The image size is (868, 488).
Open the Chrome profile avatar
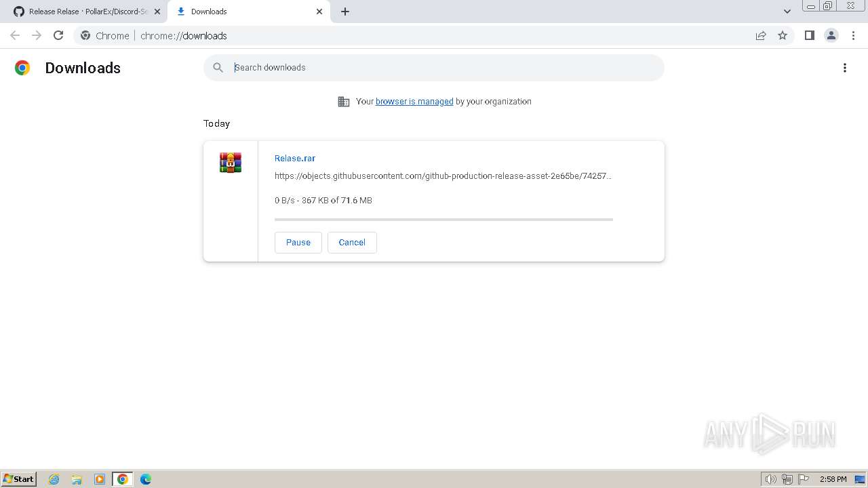(x=831, y=35)
